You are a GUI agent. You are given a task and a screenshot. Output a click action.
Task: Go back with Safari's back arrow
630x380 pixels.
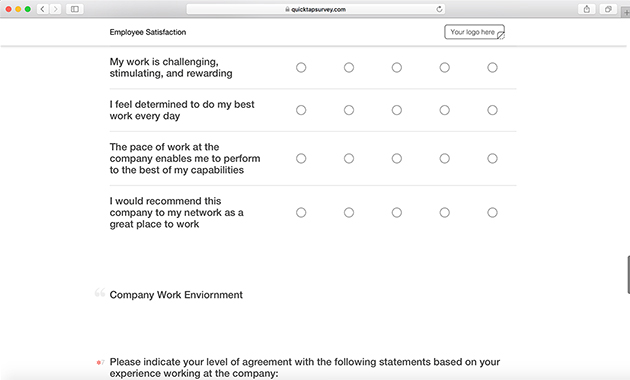pyautogui.click(x=43, y=9)
